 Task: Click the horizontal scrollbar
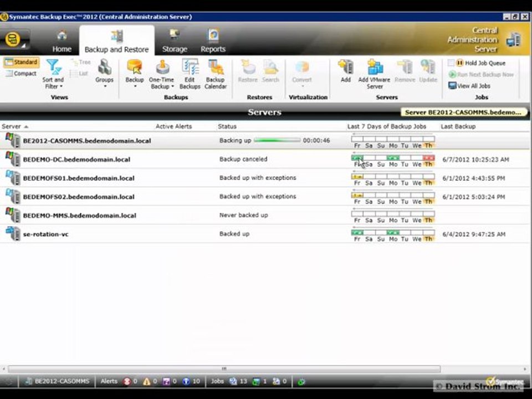coord(224,369)
